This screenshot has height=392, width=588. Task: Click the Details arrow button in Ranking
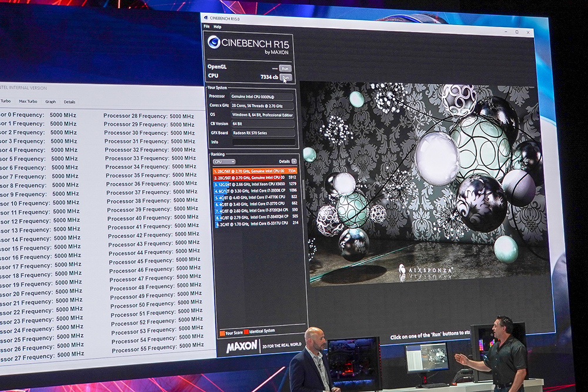(x=294, y=161)
